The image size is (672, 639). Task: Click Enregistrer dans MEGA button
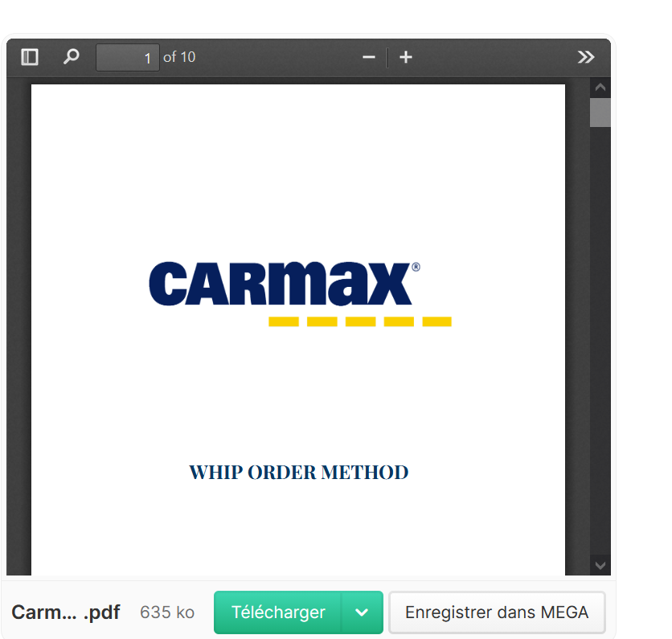coord(497,612)
